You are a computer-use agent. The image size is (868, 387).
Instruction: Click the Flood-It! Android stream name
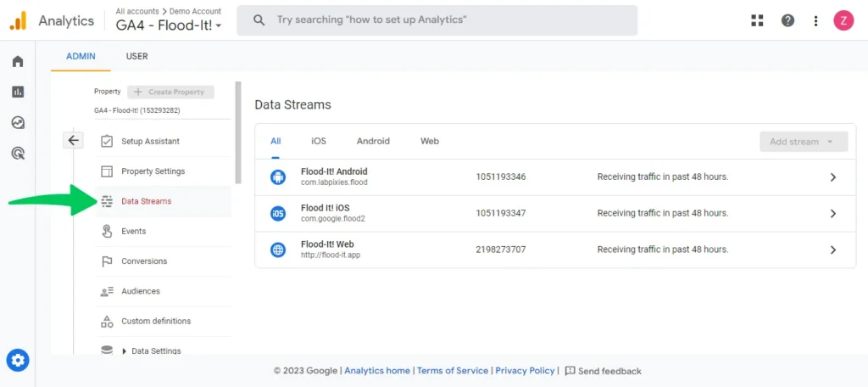coord(334,172)
